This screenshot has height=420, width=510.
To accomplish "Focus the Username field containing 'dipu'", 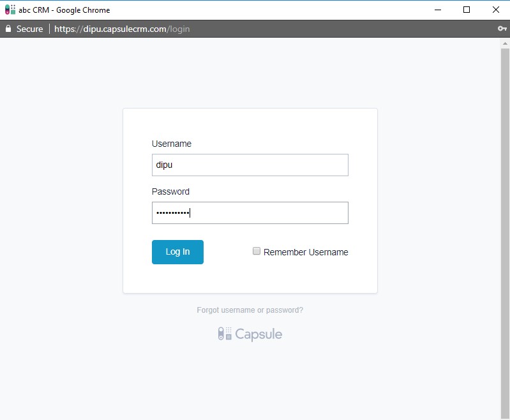I will [x=250, y=165].
